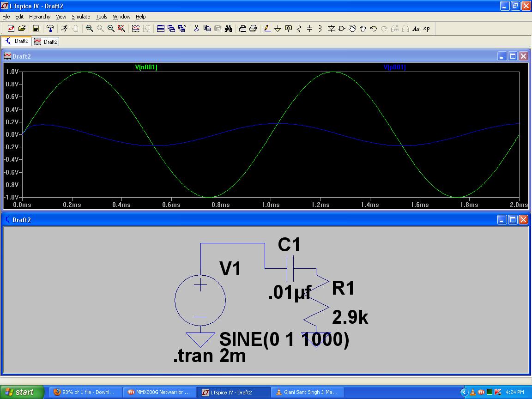Select the Drag closed-hand tool
This screenshot has height=399, width=532.
coord(363,29)
